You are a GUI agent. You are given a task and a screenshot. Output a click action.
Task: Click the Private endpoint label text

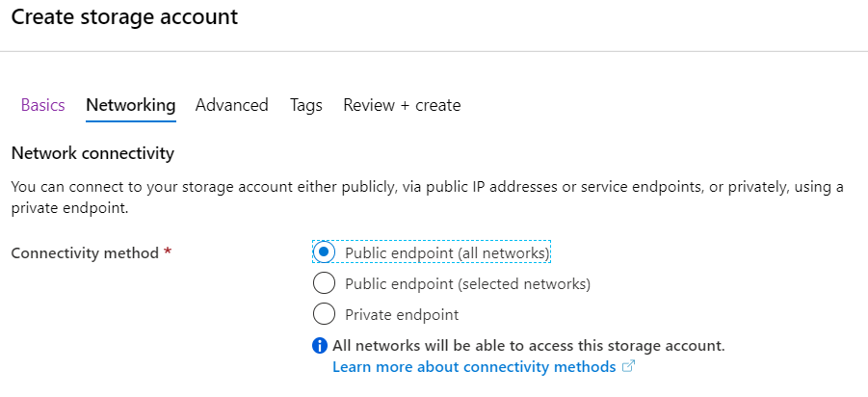[x=402, y=315]
